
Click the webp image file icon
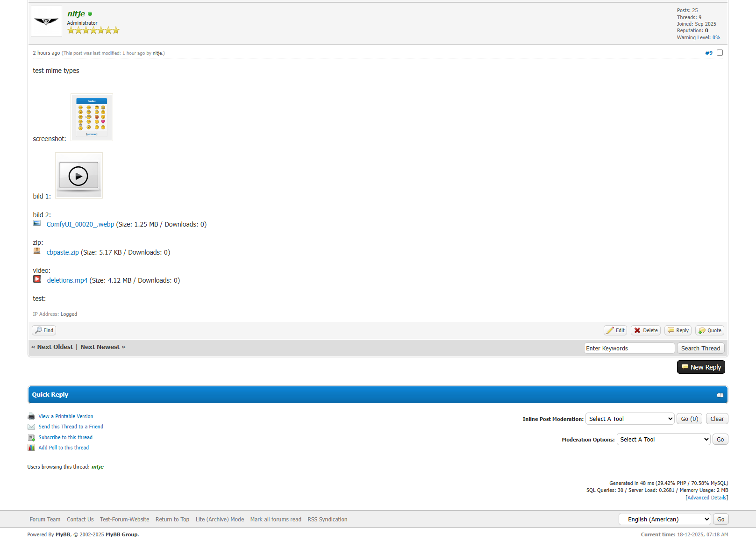pos(37,223)
